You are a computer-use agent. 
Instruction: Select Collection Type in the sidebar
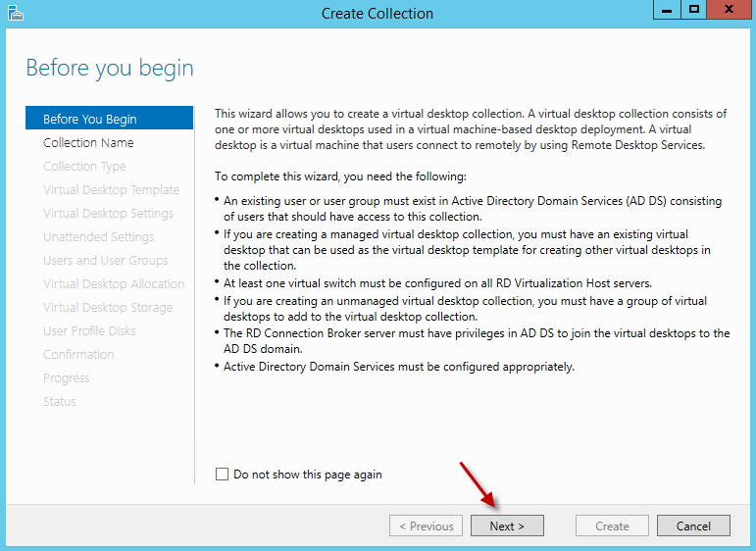point(84,166)
